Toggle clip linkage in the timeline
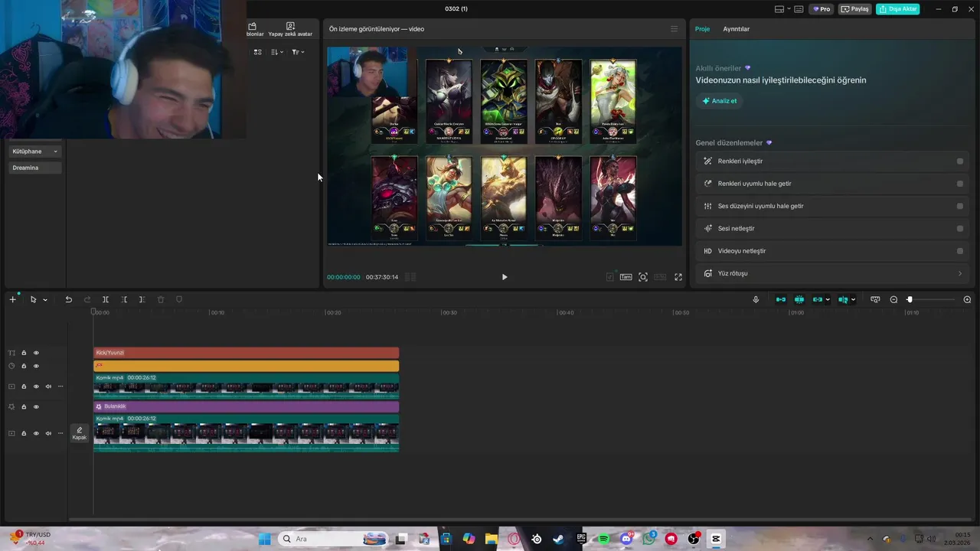 (x=817, y=299)
